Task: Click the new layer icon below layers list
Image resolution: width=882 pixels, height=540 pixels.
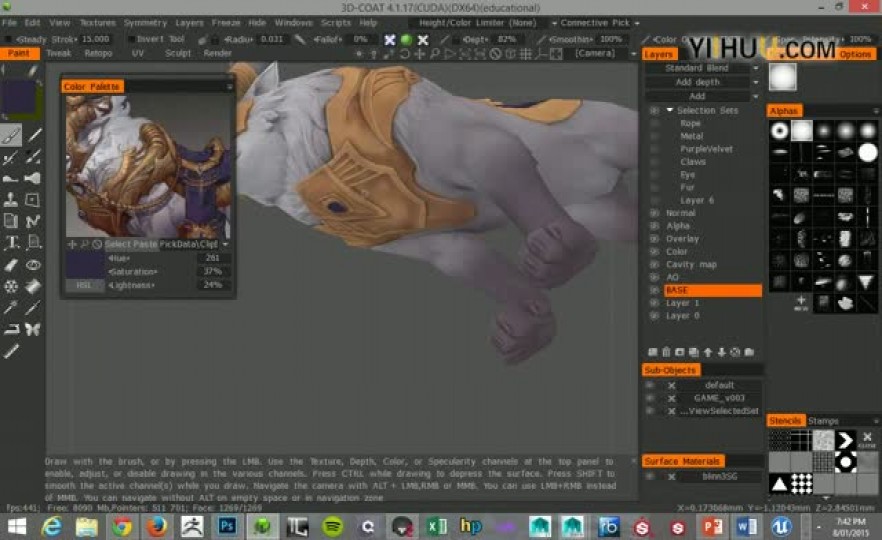Action: (x=652, y=352)
